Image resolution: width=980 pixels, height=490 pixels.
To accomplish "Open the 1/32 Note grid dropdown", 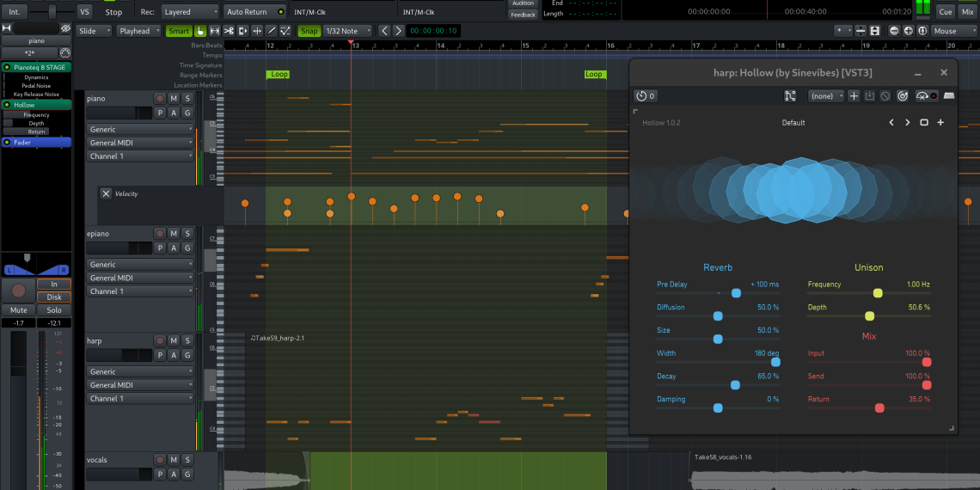I will pyautogui.click(x=348, y=31).
